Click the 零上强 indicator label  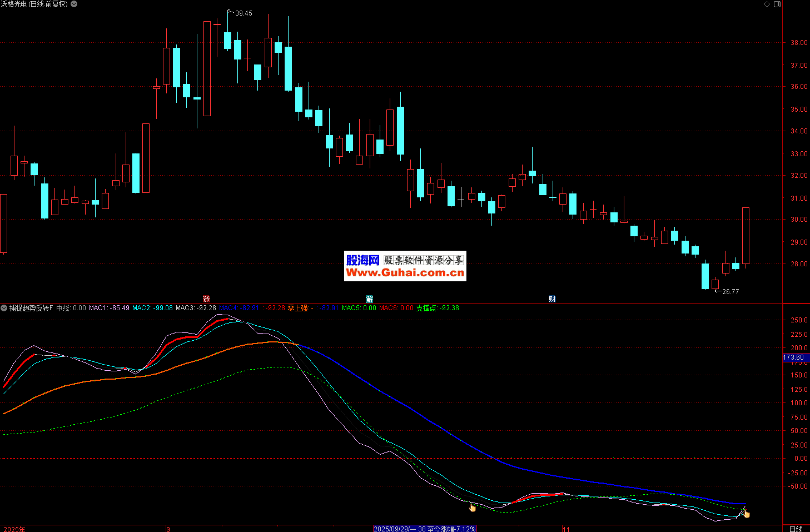(x=298, y=308)
